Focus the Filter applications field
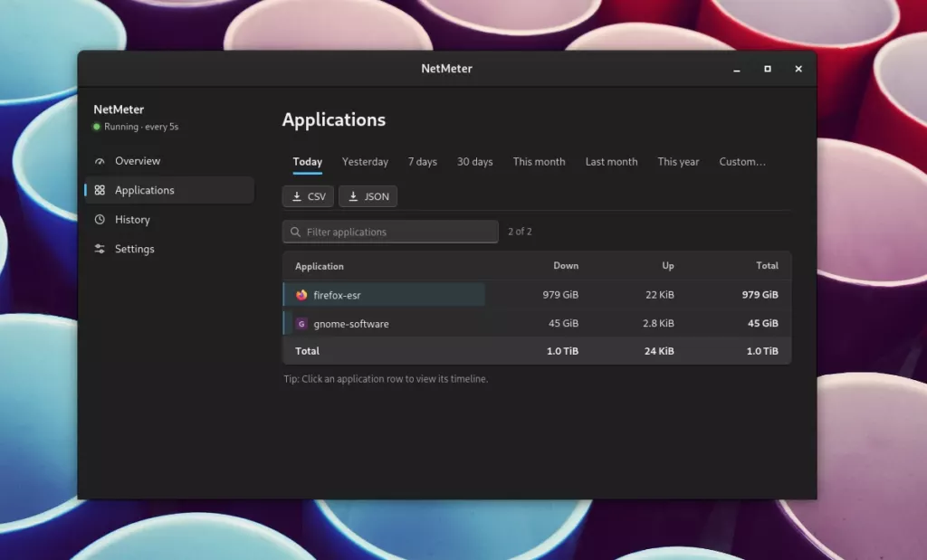 [390, 232]
